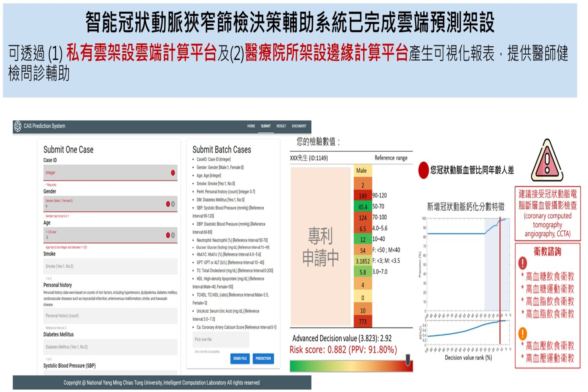
Task: Click the Advanced Decision value text
Action: tap(342, 338)
